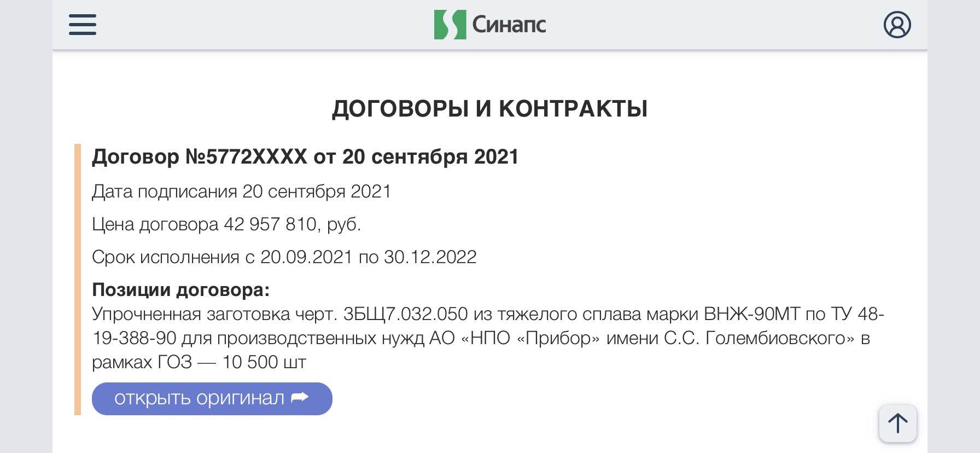Click the orange bar beside the contract

pyautogui.click(x=78, y=280)
